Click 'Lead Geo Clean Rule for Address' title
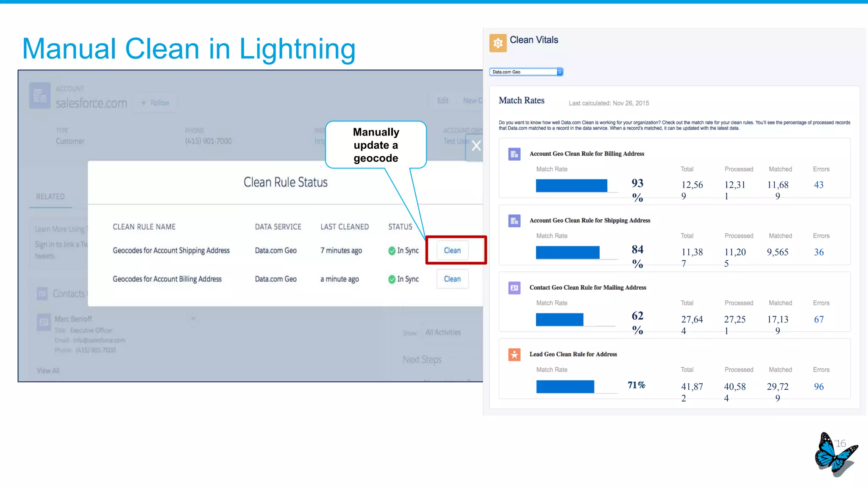 [573, 354]
